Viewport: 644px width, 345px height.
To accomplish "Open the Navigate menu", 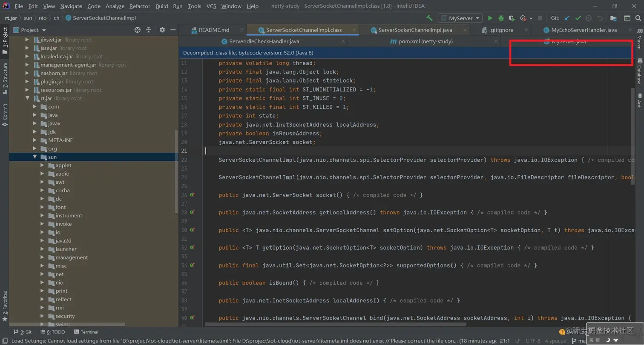I will click(71, 6).
